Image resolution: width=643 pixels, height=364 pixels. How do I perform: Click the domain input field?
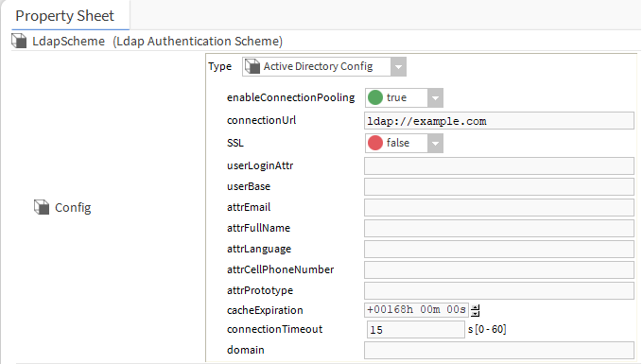tap(499, 351)
